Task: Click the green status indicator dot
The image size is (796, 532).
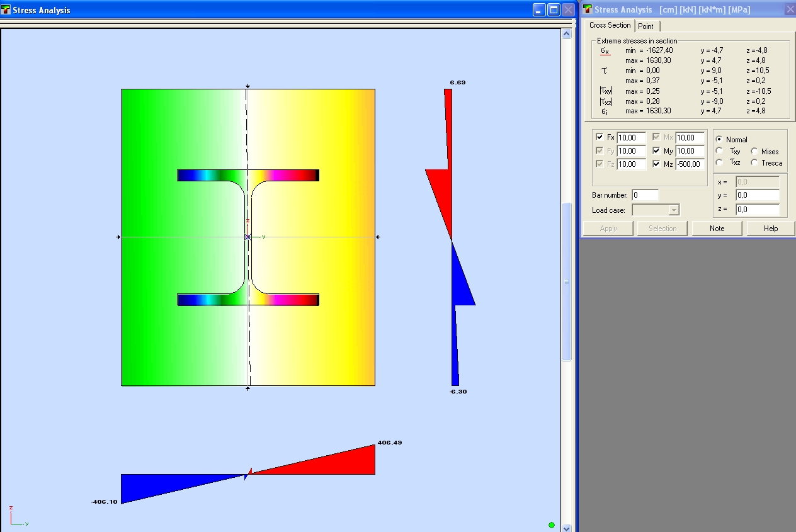Action: coord(552,525)
